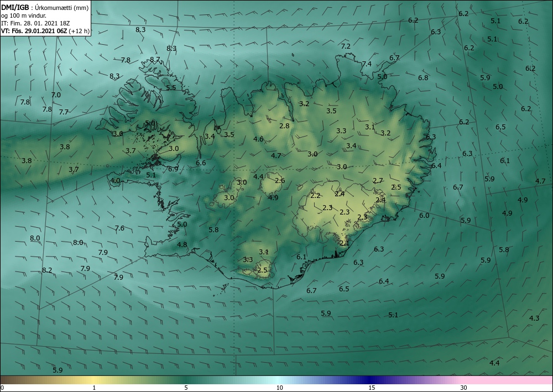Screen dimensions: 553x392
Task: Click the 8.2 value label
Action: (x=47, y=270)
